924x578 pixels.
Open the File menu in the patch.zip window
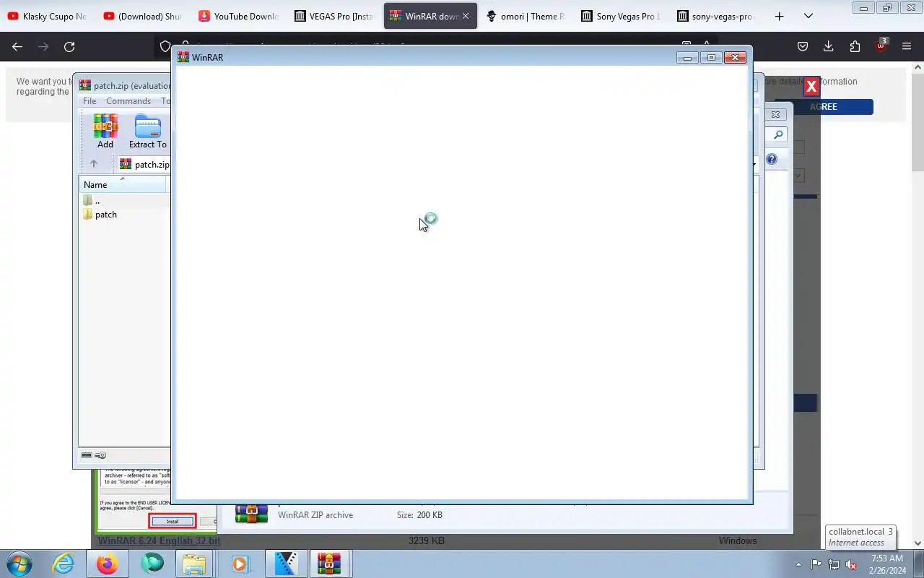pyautogui.click(x=90, y=101)
